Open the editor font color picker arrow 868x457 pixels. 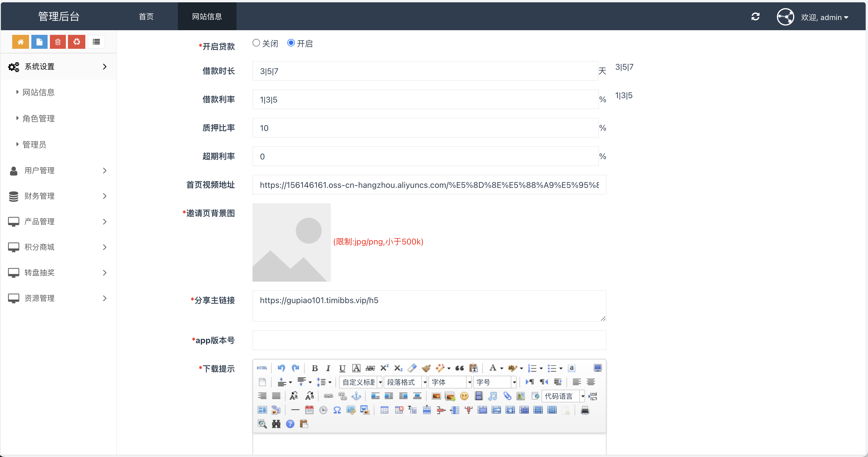pyautogui.click(x=501, y=368)
